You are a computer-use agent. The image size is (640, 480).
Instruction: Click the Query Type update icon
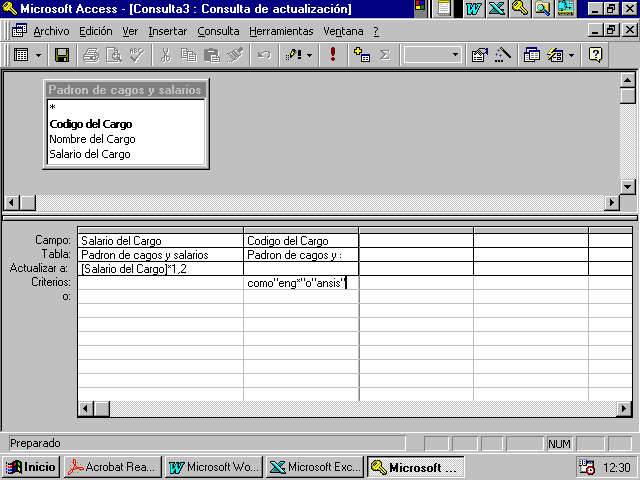tap(293, 55)
